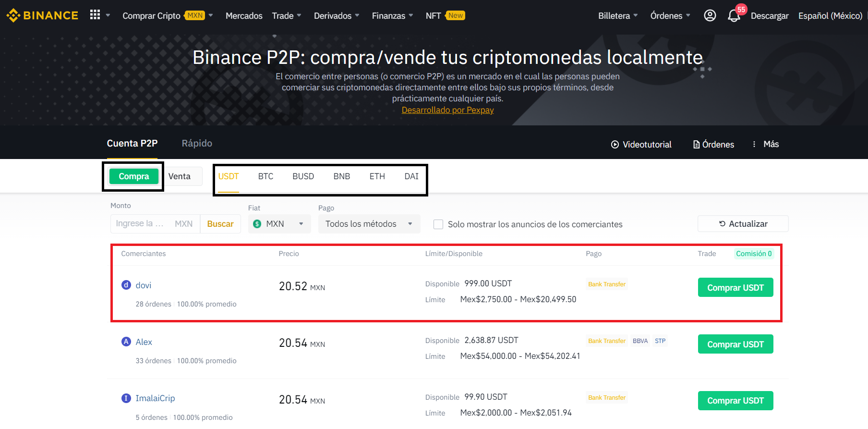Click the refresh icon on Actualizar
The width and height of the screenshot is (868, 429).
pos(722,223)
